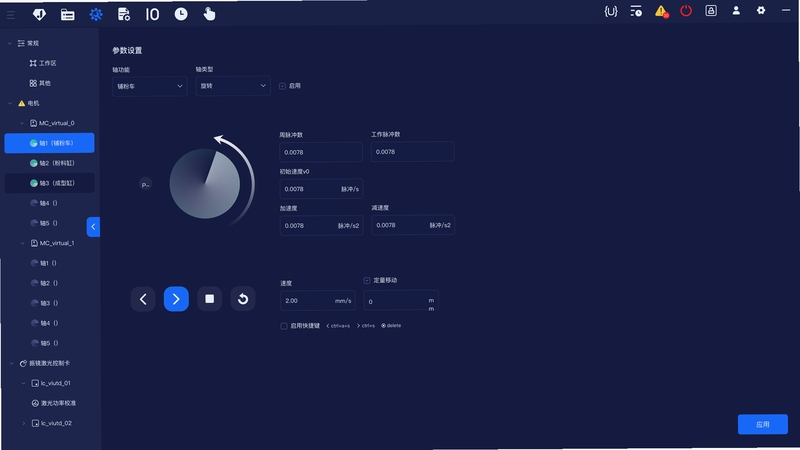Select 轴2 under MC_virtual_1
The image size is (800, 450).
point(44,283)
